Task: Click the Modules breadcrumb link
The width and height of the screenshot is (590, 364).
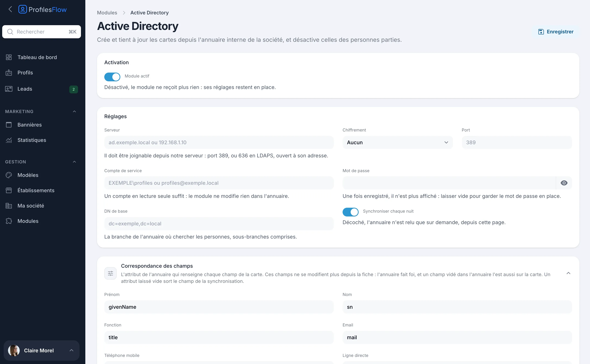Action: [x=107, y=13]
